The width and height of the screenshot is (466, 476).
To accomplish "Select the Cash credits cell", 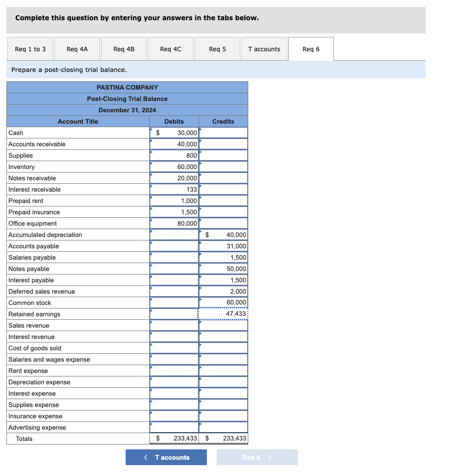I will coord(223,133).
